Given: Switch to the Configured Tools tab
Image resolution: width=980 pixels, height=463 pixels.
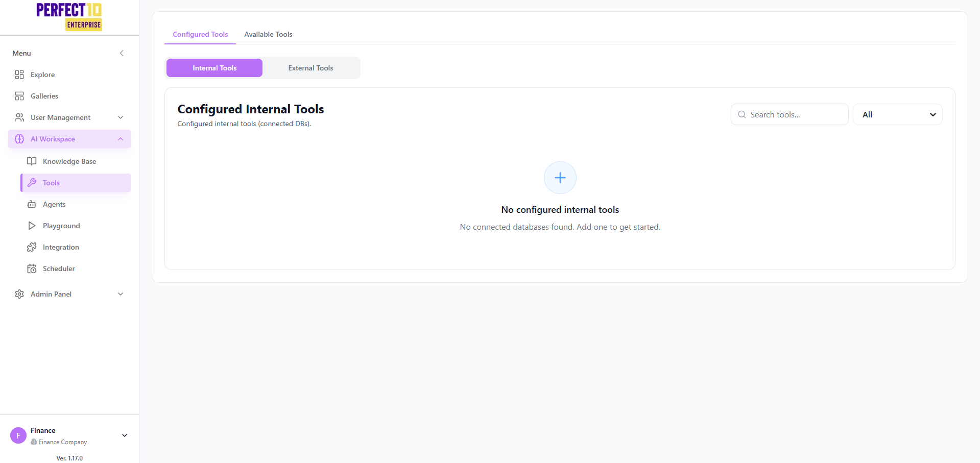Looking at the screenshot, I should 200,34.
